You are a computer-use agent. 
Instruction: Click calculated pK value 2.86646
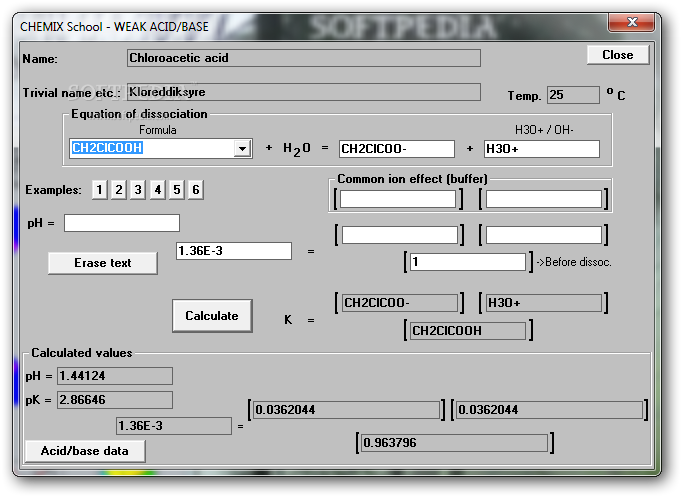point(115,400)
